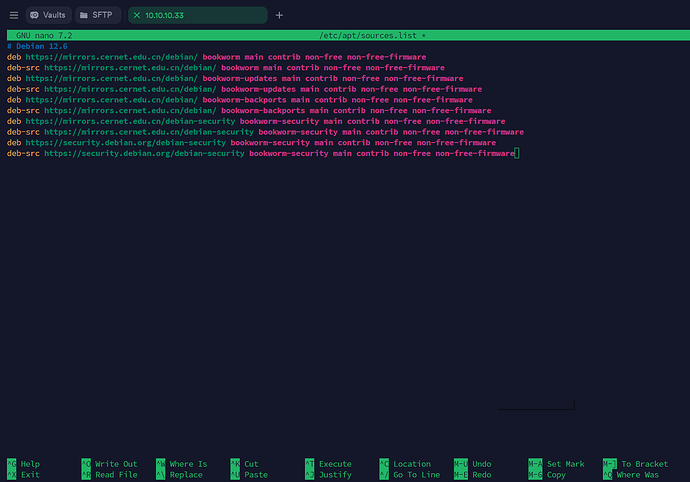690x482 pixels.
Task: Click the deb cernet debian-security line
Action: click(x=256, y=121)
